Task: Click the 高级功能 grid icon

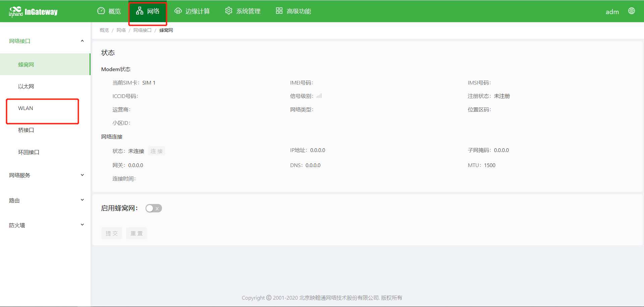Action: click(279, 11)
